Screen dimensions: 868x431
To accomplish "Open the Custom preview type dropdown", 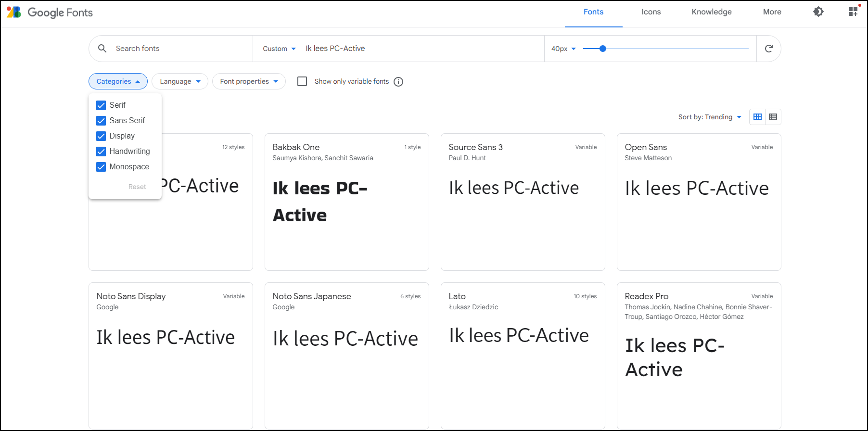I will point(279,49).
